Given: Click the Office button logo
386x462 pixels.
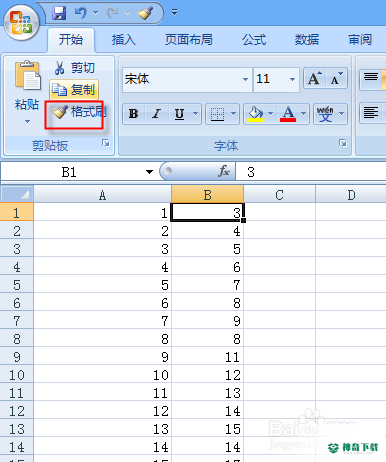Looking at the screenshot, I should coord(21,23).
